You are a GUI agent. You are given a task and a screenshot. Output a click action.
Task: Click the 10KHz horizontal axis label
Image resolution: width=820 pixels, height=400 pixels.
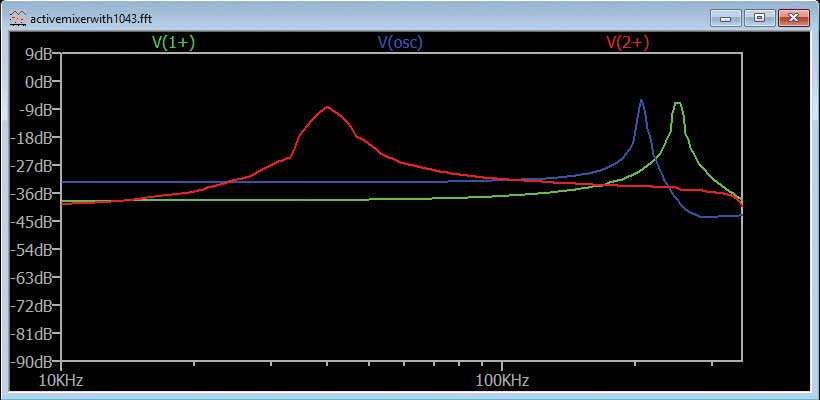pos(60,380)
